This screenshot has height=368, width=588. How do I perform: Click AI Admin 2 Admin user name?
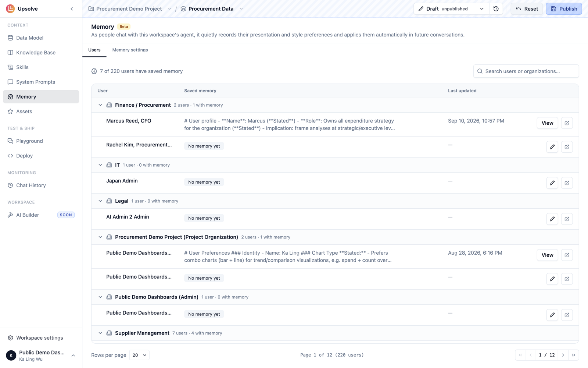click(128, 217)
